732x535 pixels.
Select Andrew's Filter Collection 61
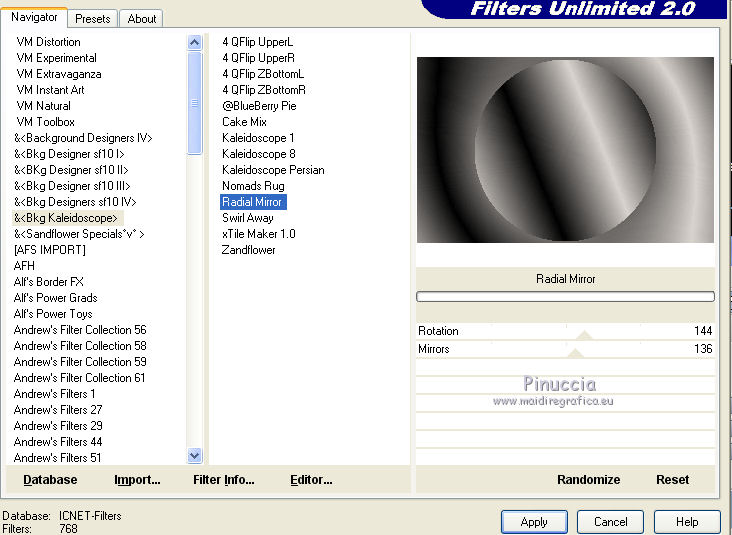79,378
